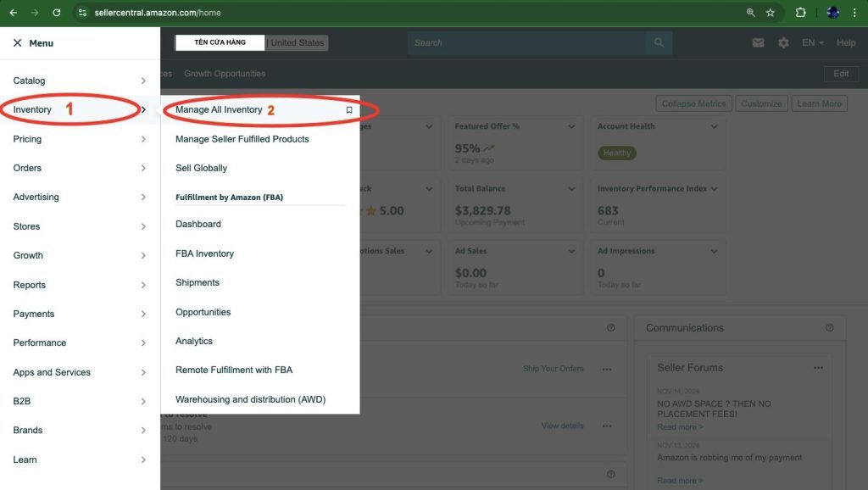Open the browser extensions puzzle icon
This screenshot has width=868, height=490.
point(800,13)
